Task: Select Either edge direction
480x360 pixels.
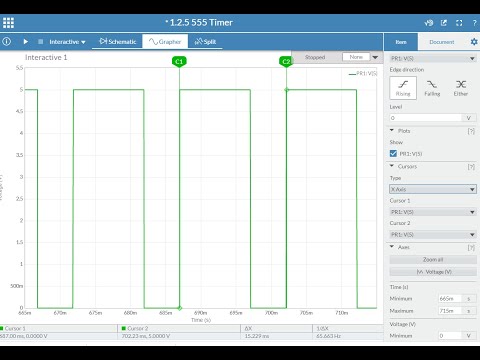Action: pyautogui.click(x=461, y=88)
